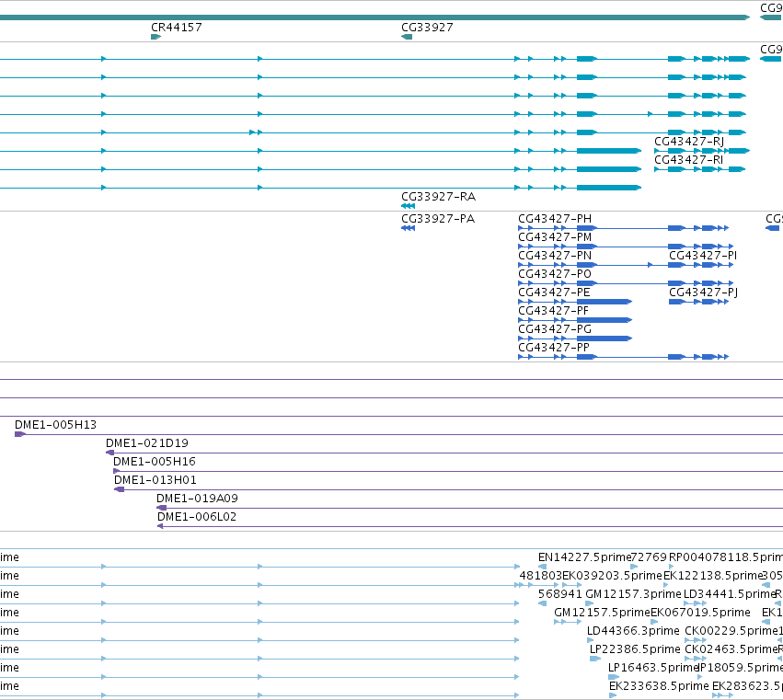Select the CG43427-PJ label

[704, 293]
